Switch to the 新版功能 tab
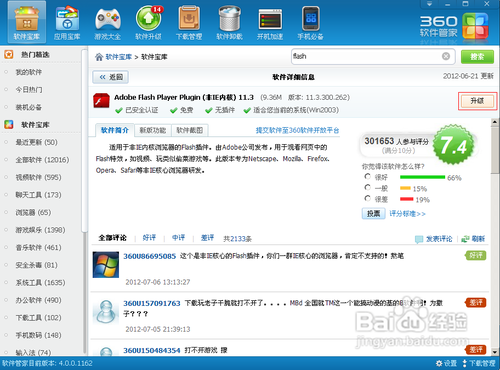Screen dimensions: 500x370 (x=153, y=130)
